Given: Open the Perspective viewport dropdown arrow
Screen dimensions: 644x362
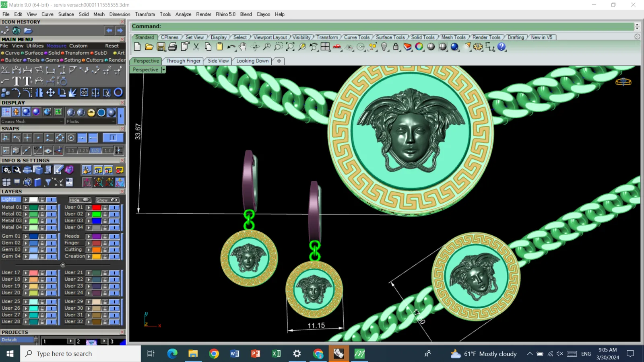Looking at the screenshot, I should point(163,70).
